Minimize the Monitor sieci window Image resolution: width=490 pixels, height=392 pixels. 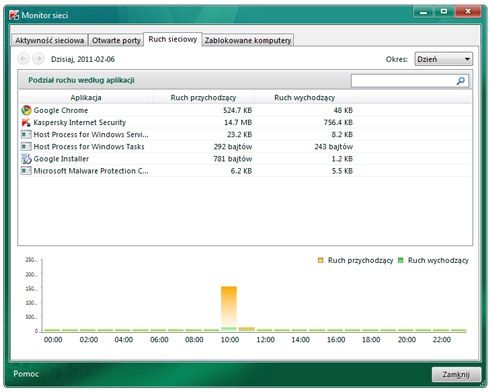coord(424,12)
